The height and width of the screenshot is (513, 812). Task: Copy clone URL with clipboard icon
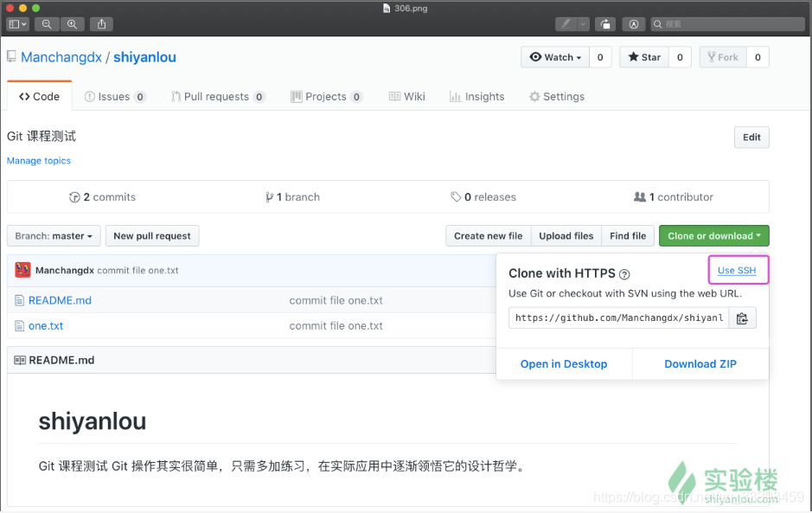(742, 317)
